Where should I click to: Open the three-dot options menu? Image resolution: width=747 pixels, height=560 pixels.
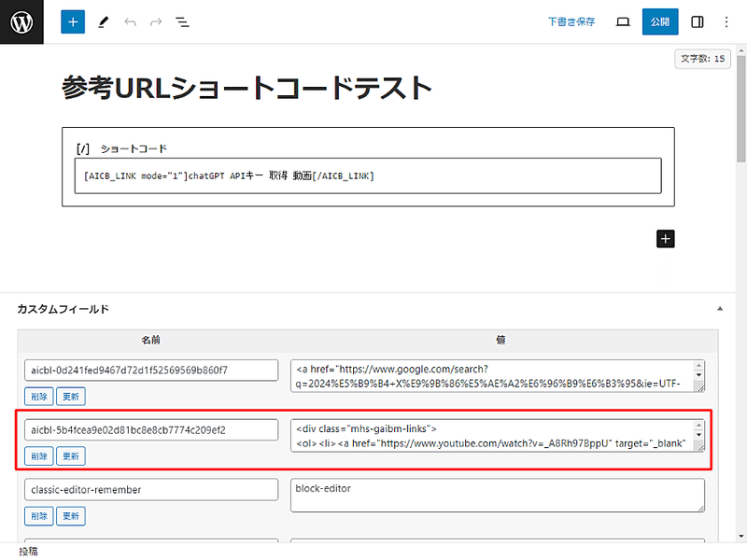[726, 21]
